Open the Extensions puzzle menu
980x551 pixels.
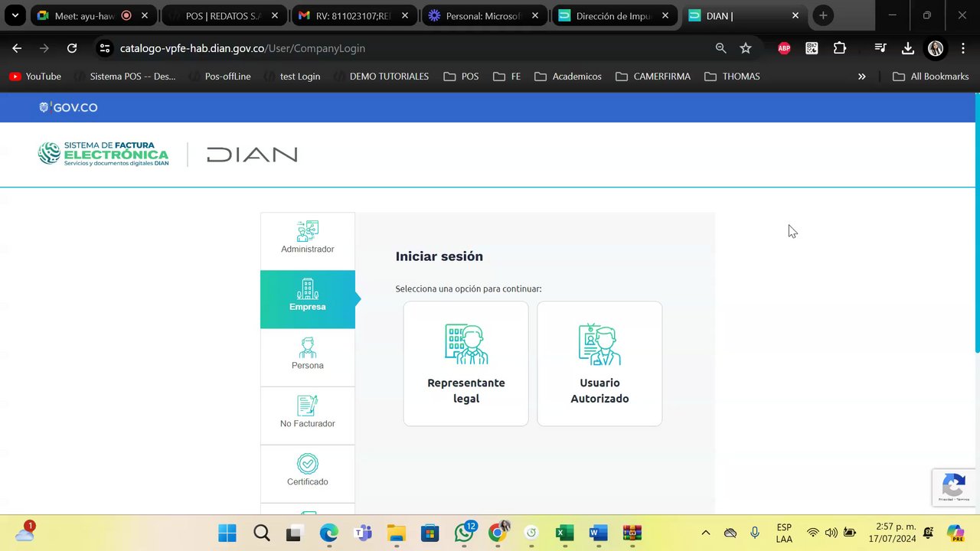840,48
